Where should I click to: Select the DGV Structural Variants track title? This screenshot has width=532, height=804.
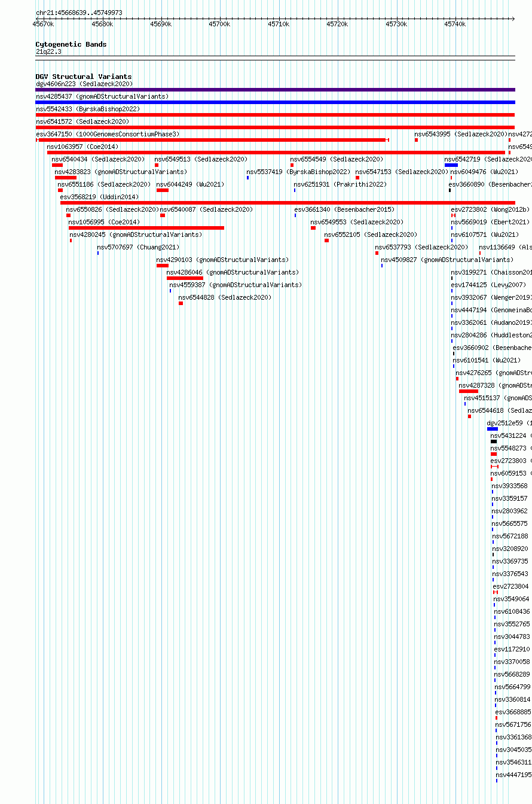84,77
